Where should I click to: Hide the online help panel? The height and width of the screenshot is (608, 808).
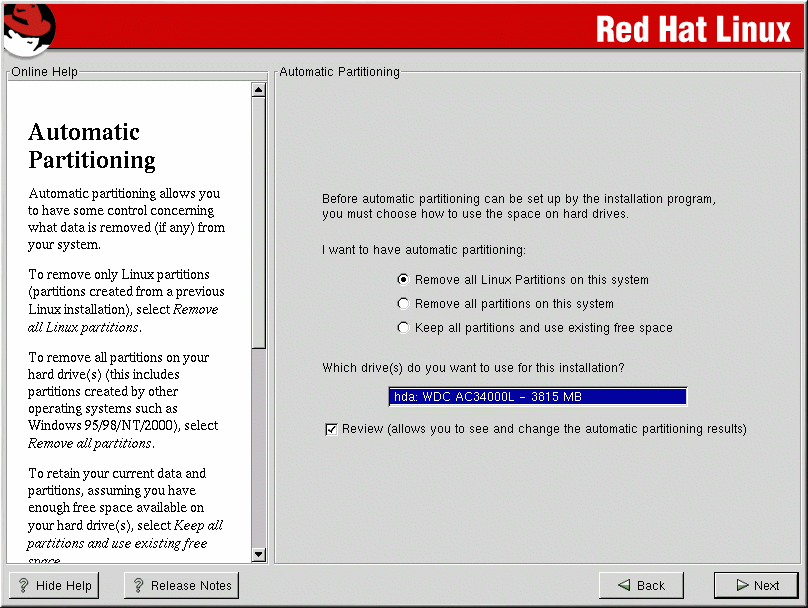click(55, 586)
